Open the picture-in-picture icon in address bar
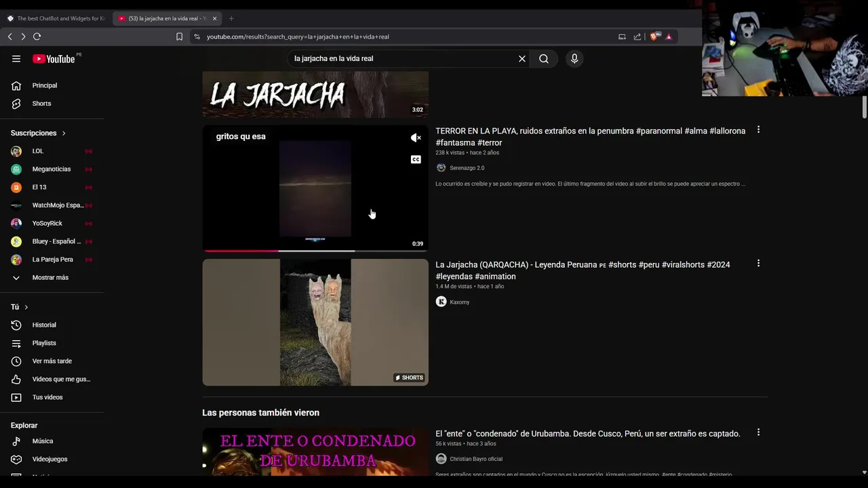The height and width of the screenshot is (488, 868). coord(622,37)
